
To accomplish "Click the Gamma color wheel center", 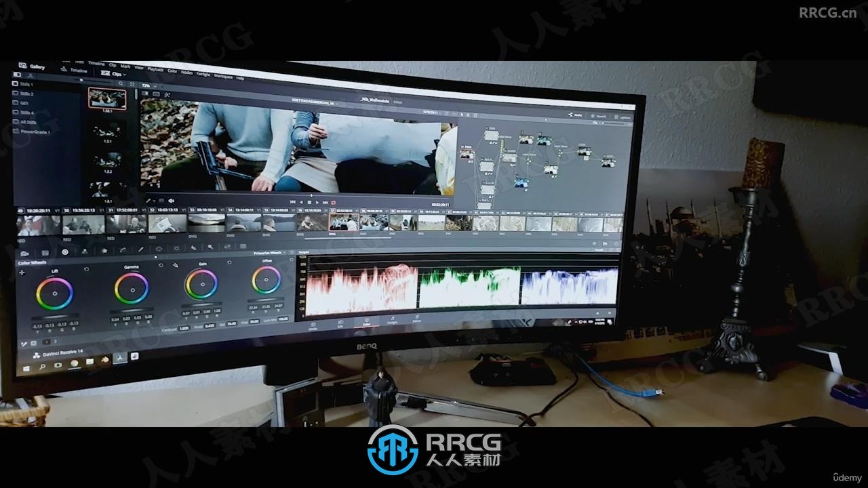I will point(132,290).
